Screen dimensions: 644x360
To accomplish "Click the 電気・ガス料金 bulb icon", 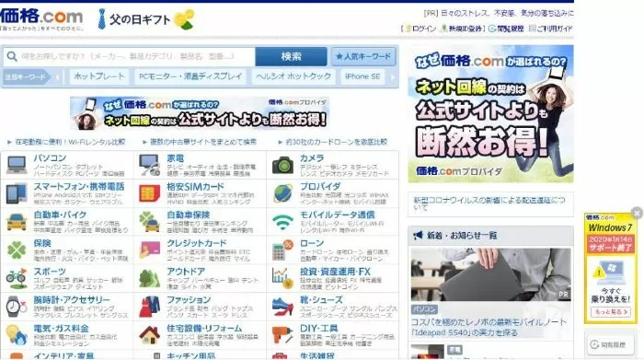I will 17,335.
